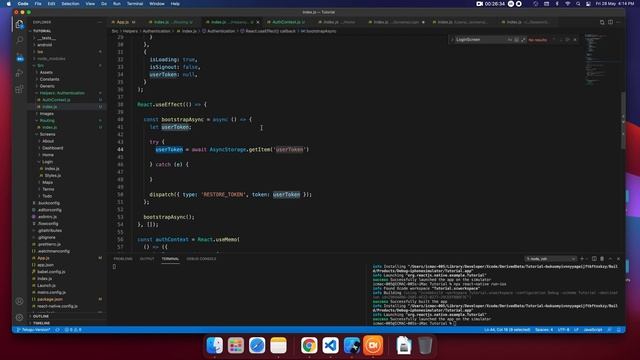Viewport: 640px width, 360px height.
Task: Open AuthContext.js in the file tree
Action: [56, 100]
